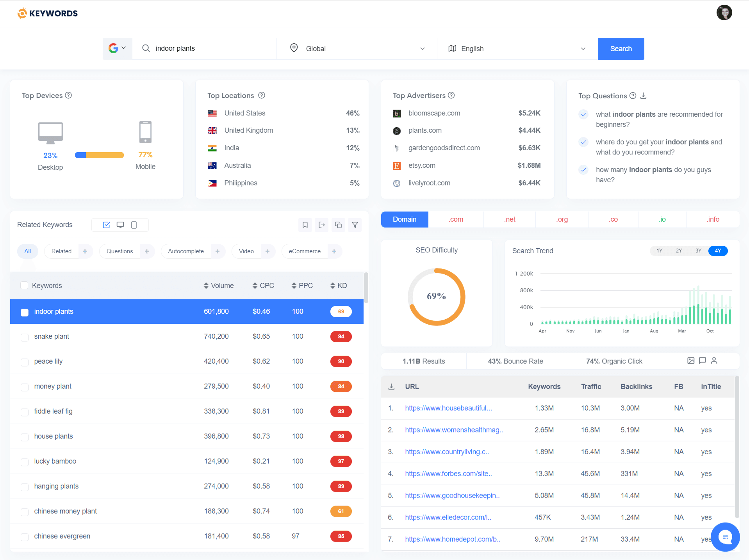Click the copy icon in Related Keywords
Viewport: 749px width, 560px height.
click(338, 225)
